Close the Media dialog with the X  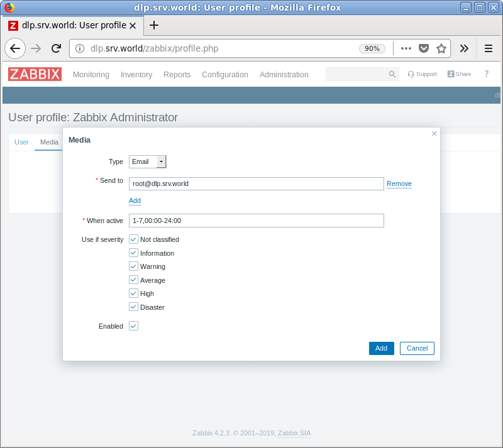434,133
